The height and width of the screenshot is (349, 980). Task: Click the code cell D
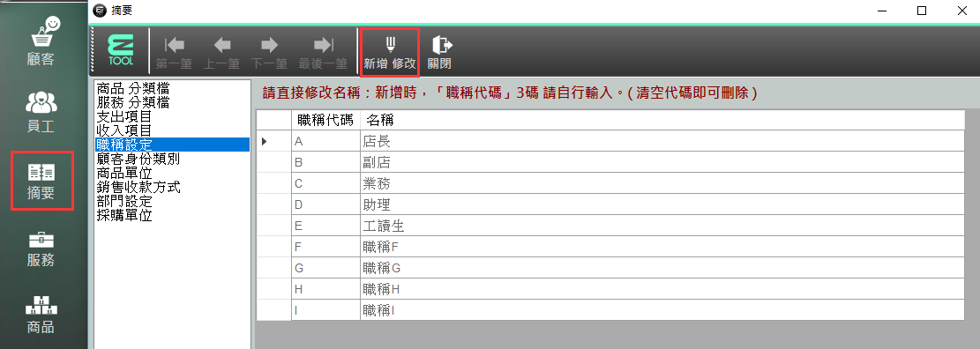(x=325, y=204)
